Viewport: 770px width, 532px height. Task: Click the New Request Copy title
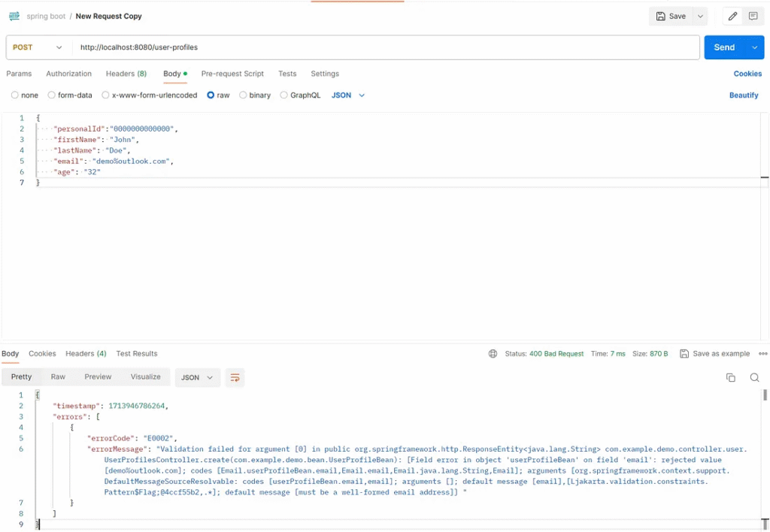coord(108,17)
